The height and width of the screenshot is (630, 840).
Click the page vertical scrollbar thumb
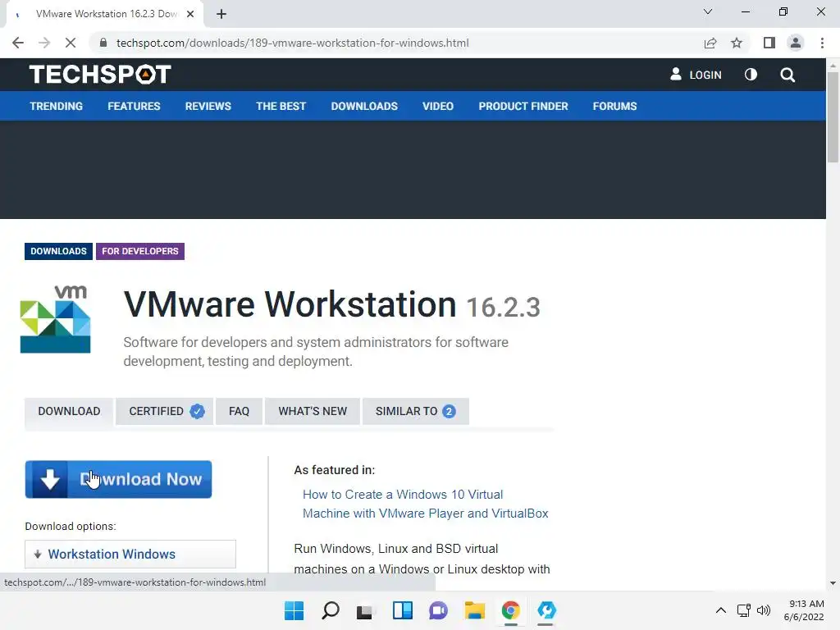pos(833,116)
